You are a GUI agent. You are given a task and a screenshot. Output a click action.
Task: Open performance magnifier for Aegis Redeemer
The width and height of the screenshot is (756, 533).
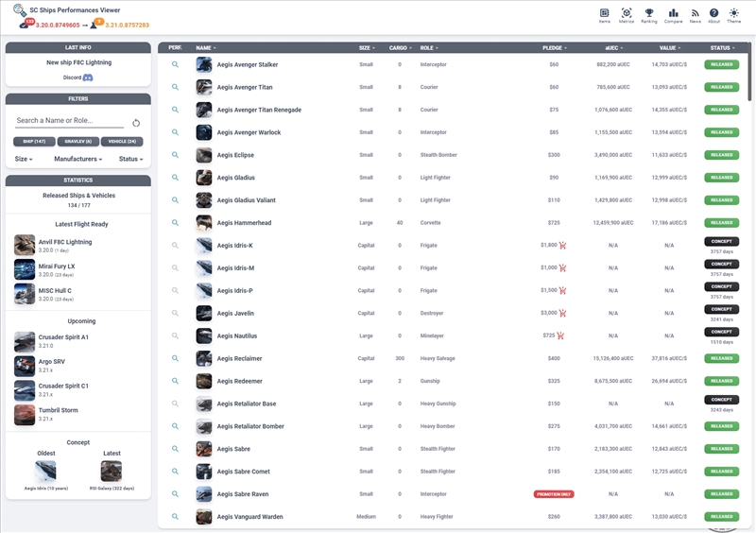point(175,381)
